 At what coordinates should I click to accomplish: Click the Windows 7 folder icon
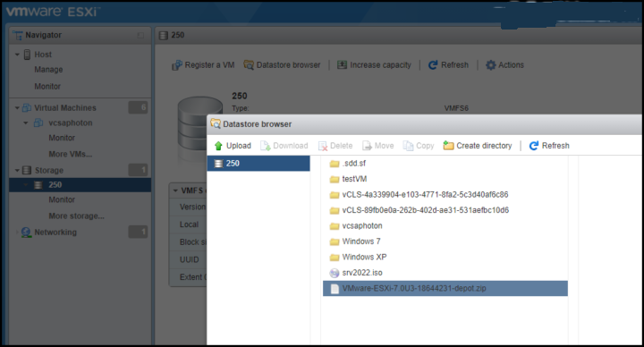335,241
